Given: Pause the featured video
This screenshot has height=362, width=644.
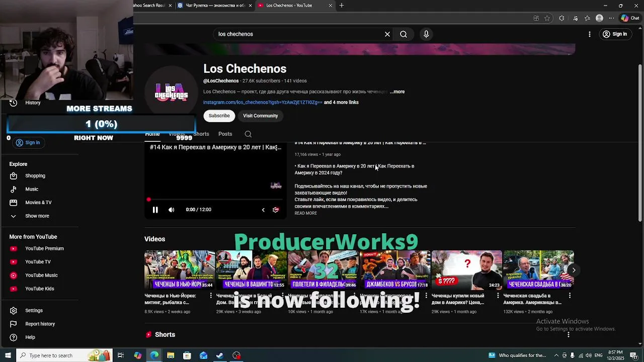Looking at the screenshot, I should (x=155, y=210).
